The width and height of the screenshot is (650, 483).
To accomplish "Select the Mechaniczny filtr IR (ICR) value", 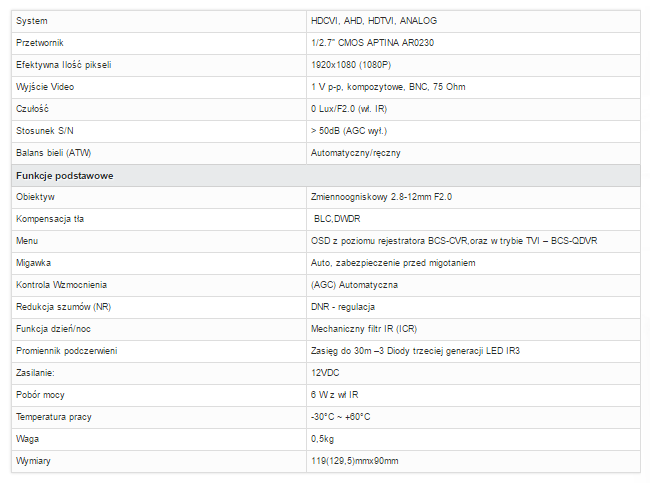I will 364,329.
